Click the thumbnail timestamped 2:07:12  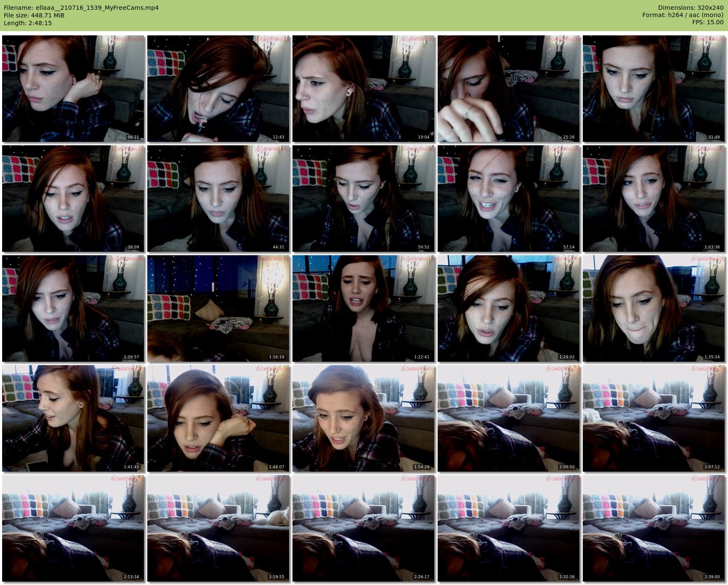(653, 418)
